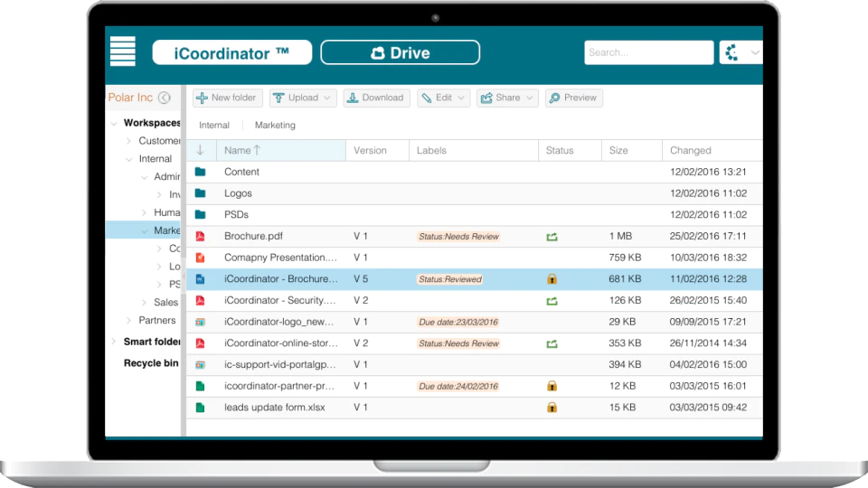Select Sales in workspace tree
868x488 pixels.
166,302
